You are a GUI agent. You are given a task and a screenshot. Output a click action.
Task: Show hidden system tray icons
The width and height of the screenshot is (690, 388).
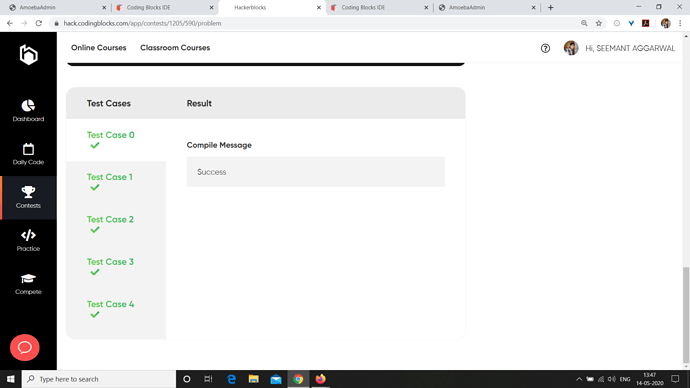[x=579, y=379]
